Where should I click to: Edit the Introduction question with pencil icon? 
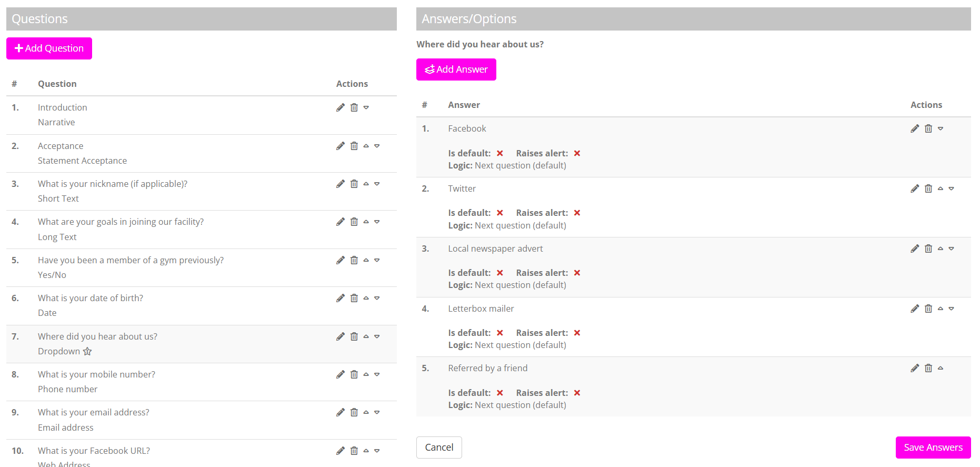[x=341, y=107]
